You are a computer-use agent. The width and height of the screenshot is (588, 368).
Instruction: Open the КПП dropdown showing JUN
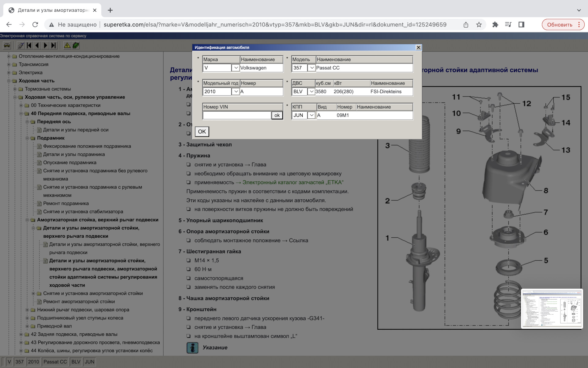click(x=311, y=115)
